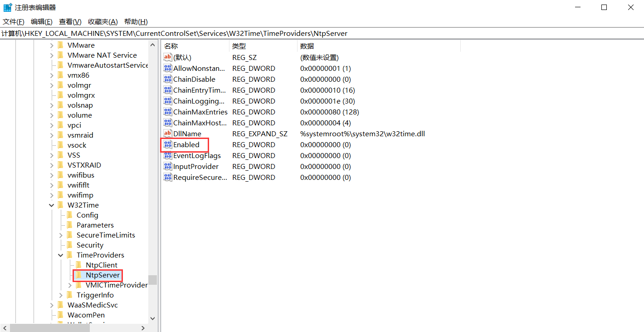Click the tree pane scroll up arrow
Screen dimensions: 644x332
pyautogui.click(x=152, y=45)
